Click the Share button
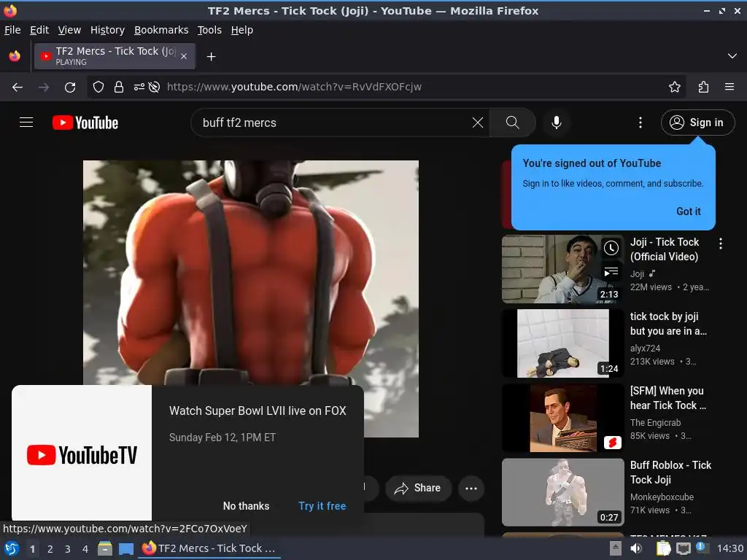The image size is (747, 560). point(418,488)
